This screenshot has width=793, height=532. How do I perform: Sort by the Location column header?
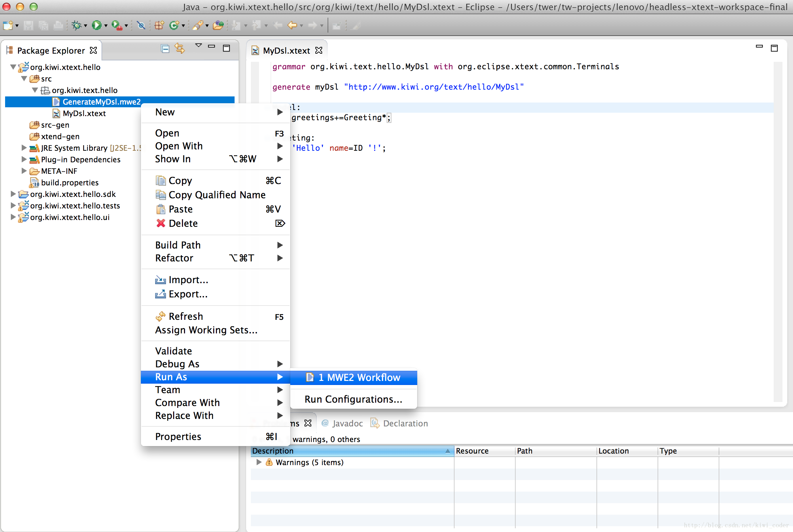pyautogui.click(x=627, y=451)
